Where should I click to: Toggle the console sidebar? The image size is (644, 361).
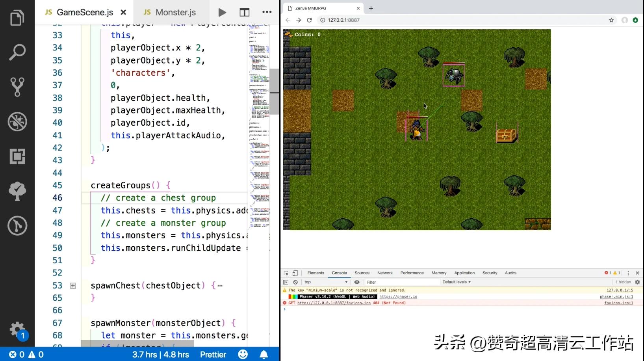point(286,282)
